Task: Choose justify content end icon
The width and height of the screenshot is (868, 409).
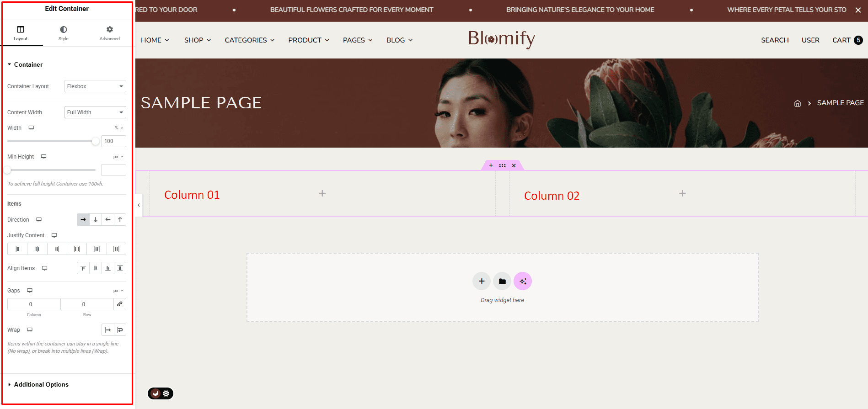Action: (x=57, y=249)
